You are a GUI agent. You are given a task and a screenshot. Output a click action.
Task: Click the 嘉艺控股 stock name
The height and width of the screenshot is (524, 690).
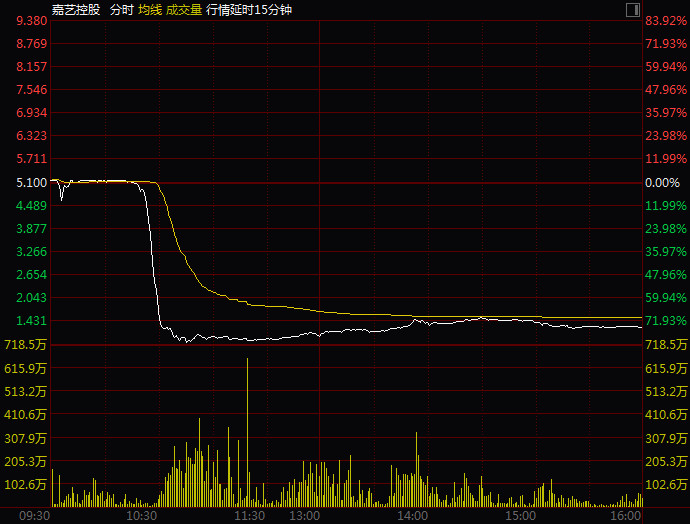74,9
